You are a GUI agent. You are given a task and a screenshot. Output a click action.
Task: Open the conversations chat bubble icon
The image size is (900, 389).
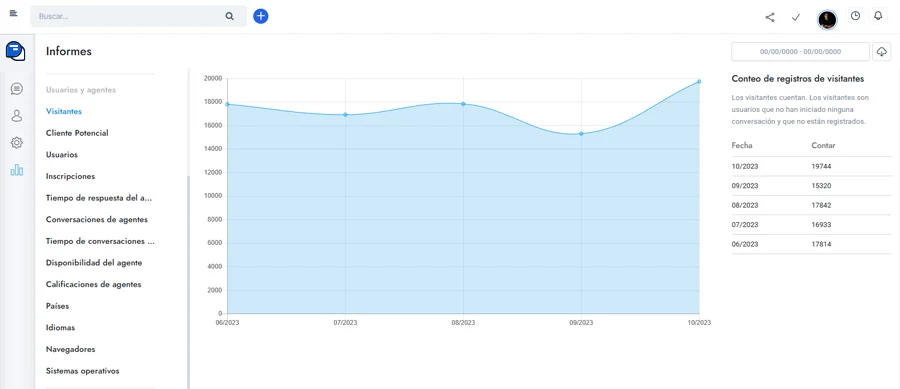(x=17, y=89)
